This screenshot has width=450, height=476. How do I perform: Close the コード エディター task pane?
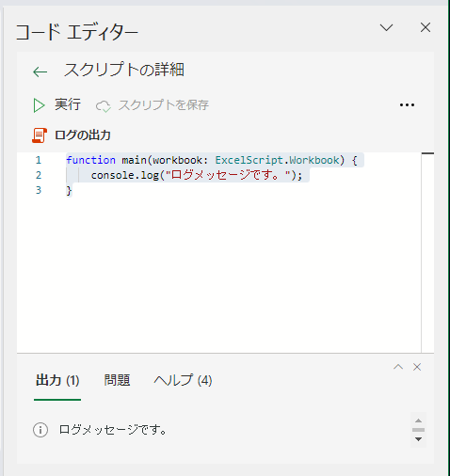[426, 27]
